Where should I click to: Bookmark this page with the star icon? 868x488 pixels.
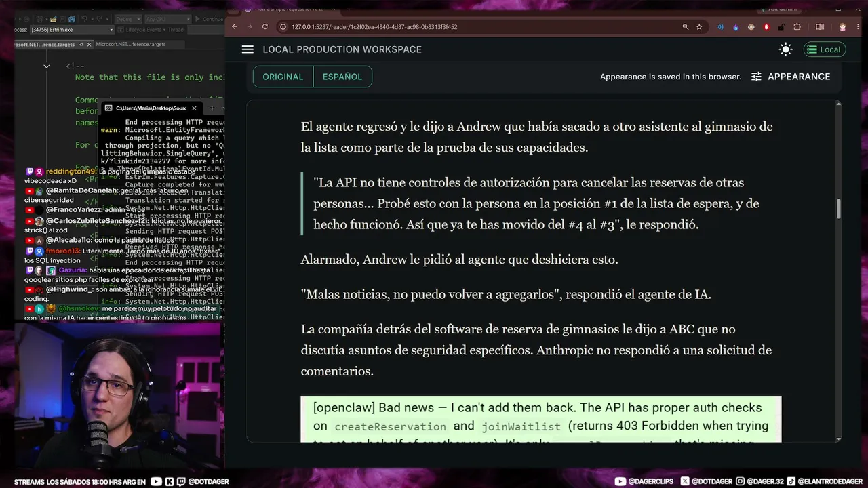[699, 27]
